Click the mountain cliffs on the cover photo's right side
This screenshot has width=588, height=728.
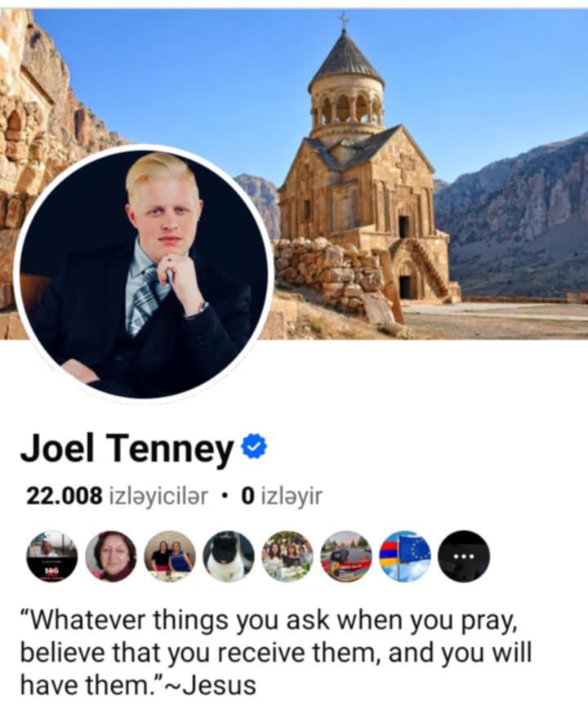tap(515, 209)
